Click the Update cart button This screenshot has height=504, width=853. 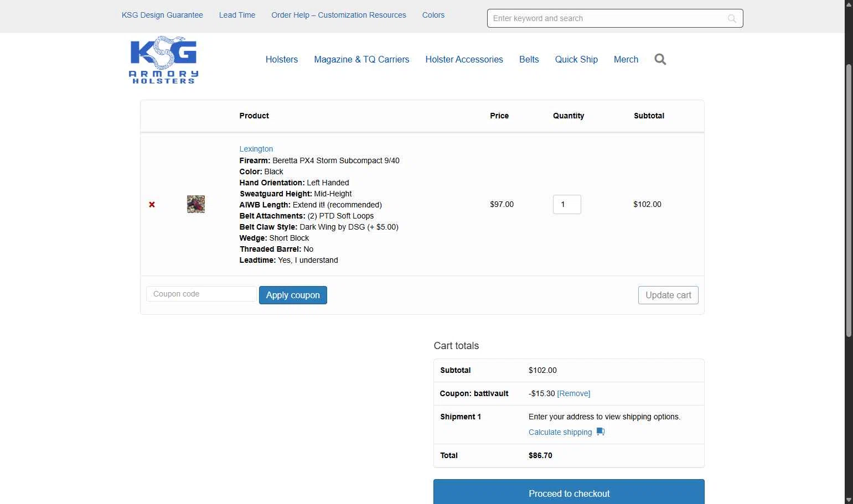pos(668,295)
